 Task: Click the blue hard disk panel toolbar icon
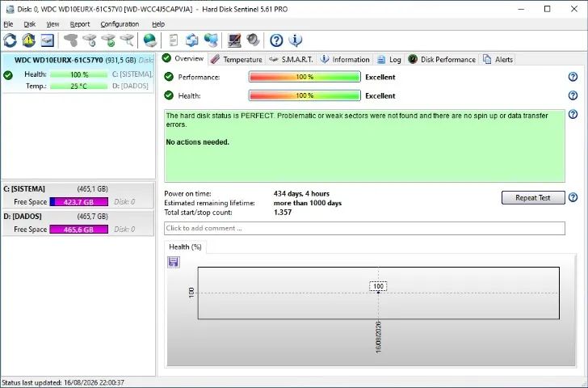pos(47,40)
